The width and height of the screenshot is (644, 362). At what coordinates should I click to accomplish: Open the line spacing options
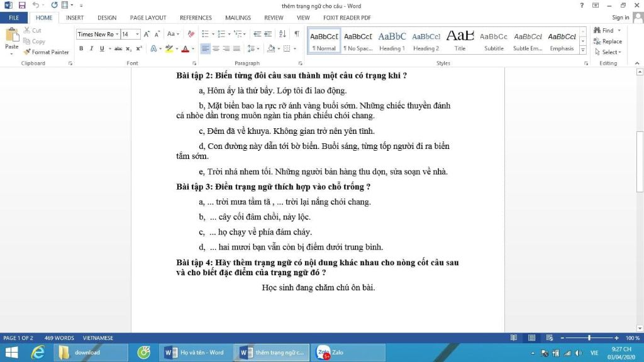[x=253, y=48]
